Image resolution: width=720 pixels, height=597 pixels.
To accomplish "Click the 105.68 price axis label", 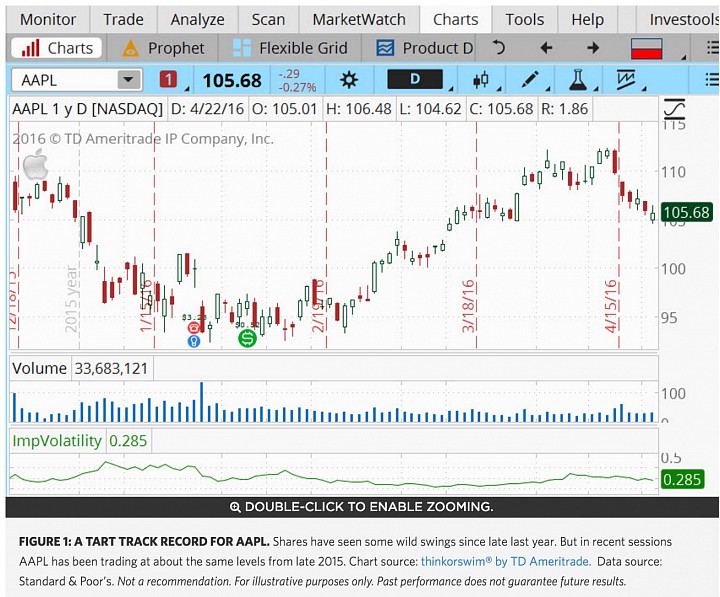I will coord(686,212).
